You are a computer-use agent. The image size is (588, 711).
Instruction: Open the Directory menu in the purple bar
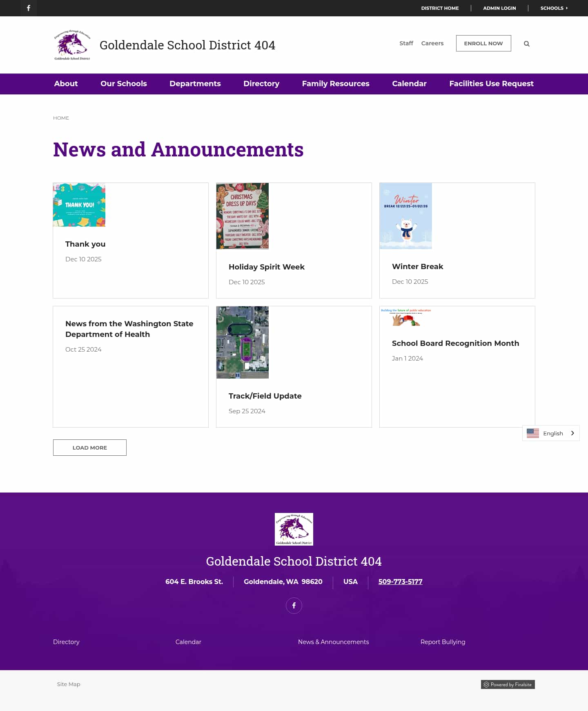[x=261, y=84]
